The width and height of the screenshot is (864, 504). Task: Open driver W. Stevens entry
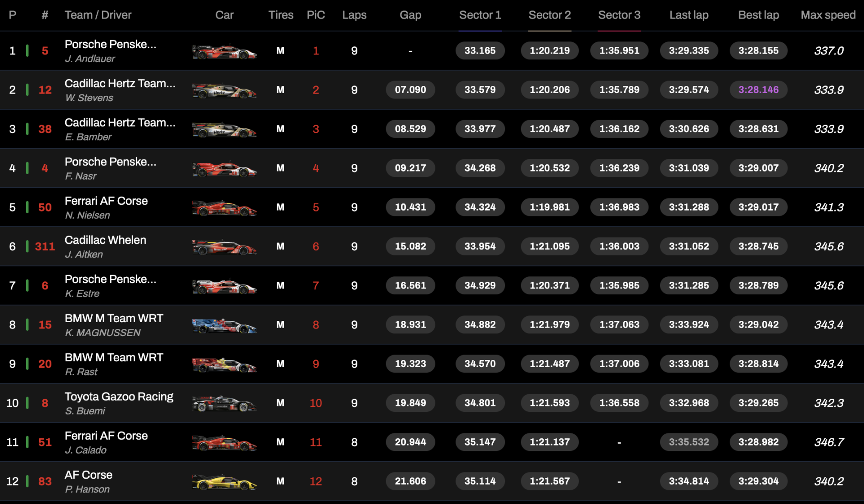89,98
